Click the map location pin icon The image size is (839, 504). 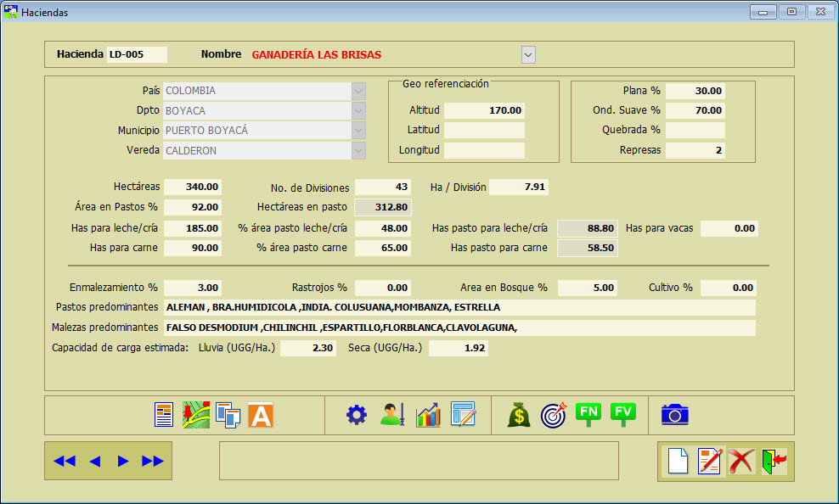point(196,414)
